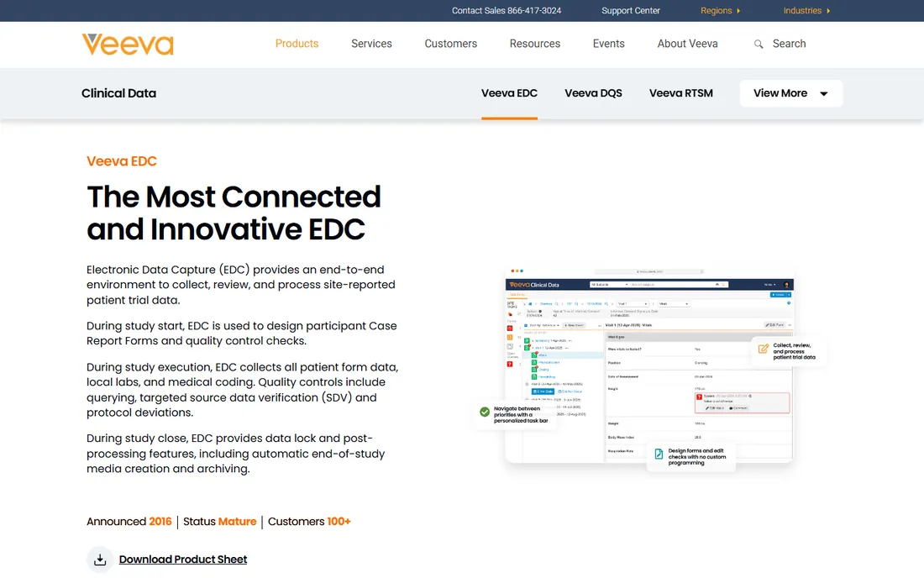The image size is (924, 578).
Task: Select the Veeva EDC tab
Action: 509,93
